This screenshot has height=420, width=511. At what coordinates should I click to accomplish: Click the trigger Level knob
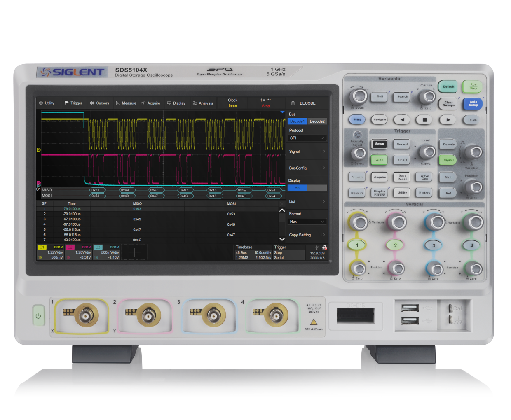429,152
